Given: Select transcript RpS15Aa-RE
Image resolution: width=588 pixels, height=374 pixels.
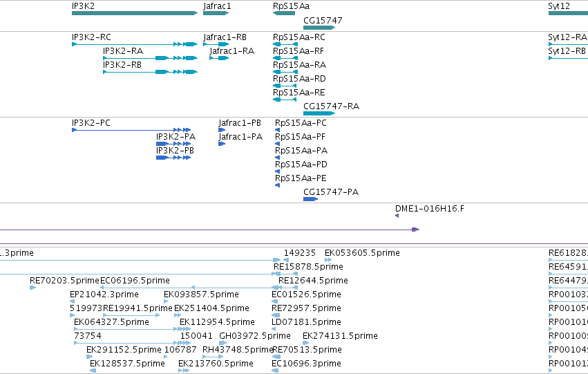Looking at the screenshot, I should tap(285, 100).
